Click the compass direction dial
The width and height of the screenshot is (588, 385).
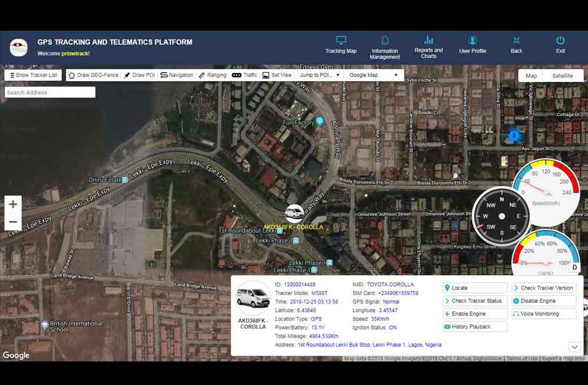click(x=502, y=216)
